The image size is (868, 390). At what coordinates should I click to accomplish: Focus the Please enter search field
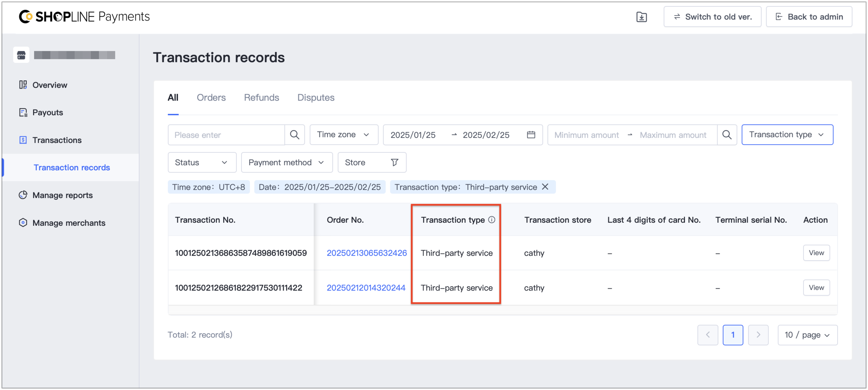point(226,135)
